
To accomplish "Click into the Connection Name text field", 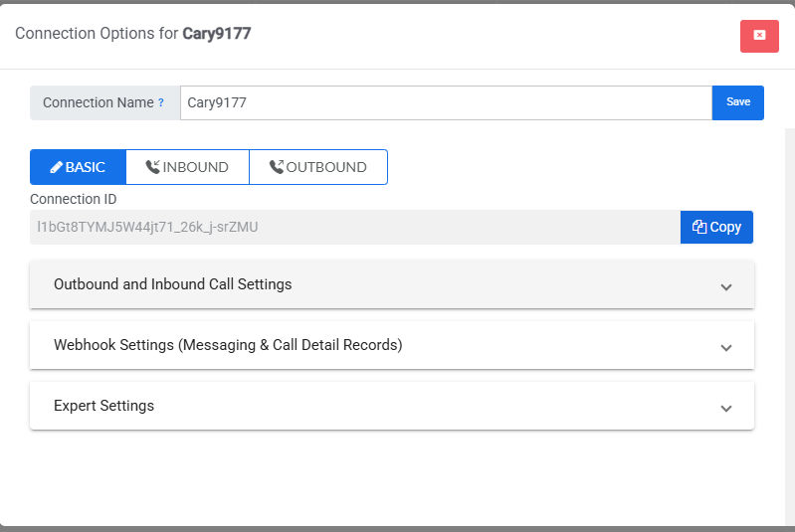I will point(445,102).
